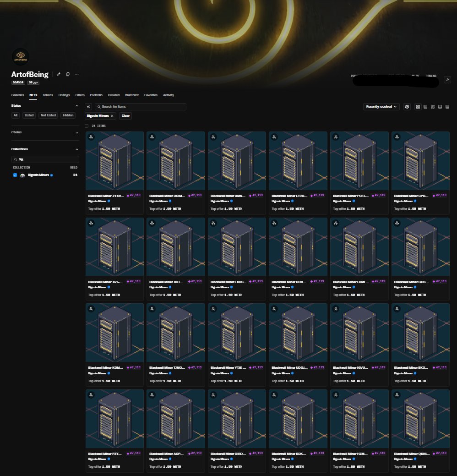This screenshot has height=476, width=457.
Task: Click badge icon on Blackwell Miner PCFJ card
Action: point(336,137)
